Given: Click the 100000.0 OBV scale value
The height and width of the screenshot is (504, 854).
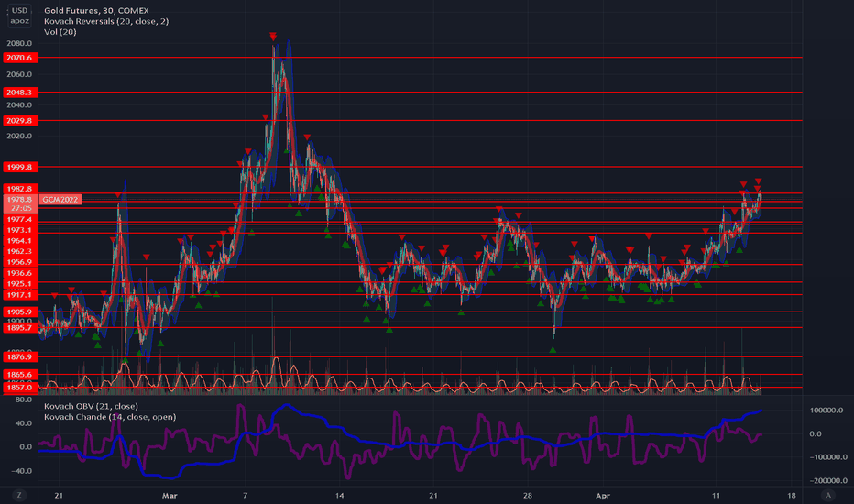Looking at the screenshot, I should (x=827, y=411).
